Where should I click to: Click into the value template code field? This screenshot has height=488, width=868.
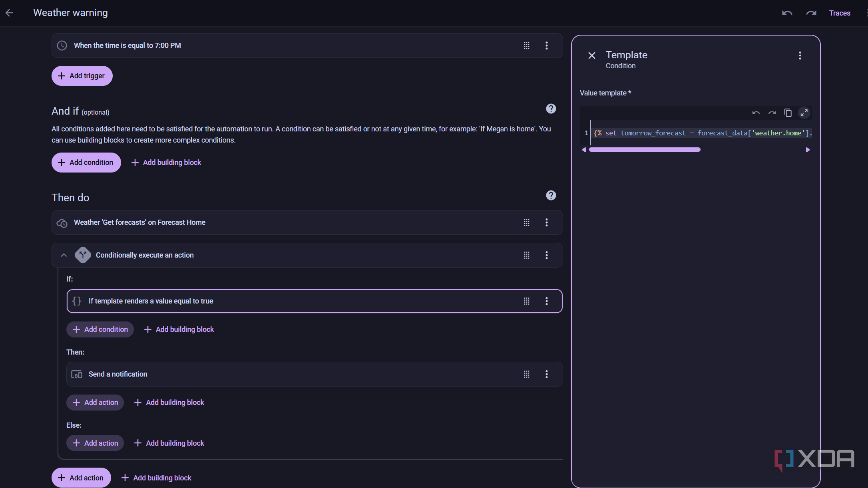tap(701, 133)
